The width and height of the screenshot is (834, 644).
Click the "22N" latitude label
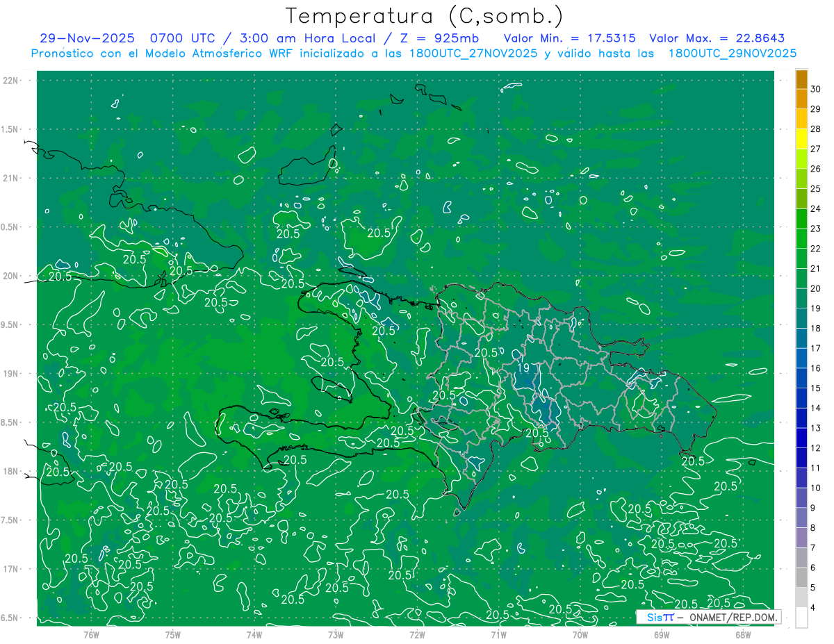[11, 81]
